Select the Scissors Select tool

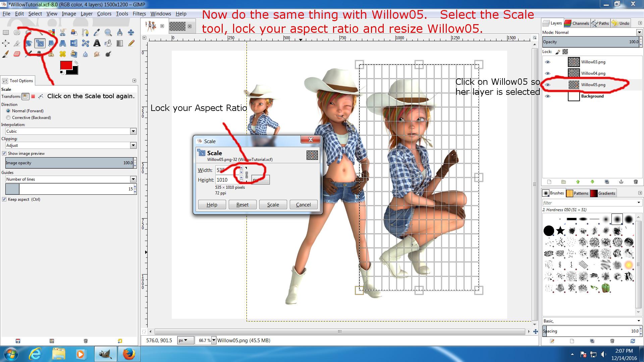(63, 32)
